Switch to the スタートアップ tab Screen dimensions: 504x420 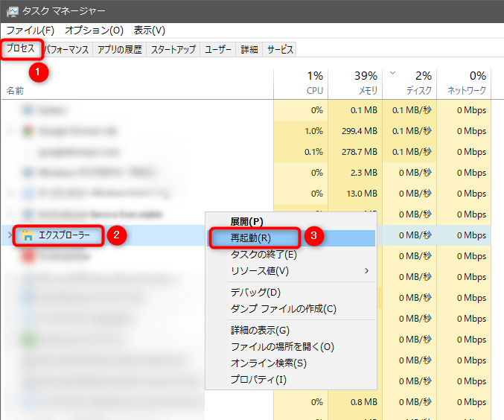(173, 50)
